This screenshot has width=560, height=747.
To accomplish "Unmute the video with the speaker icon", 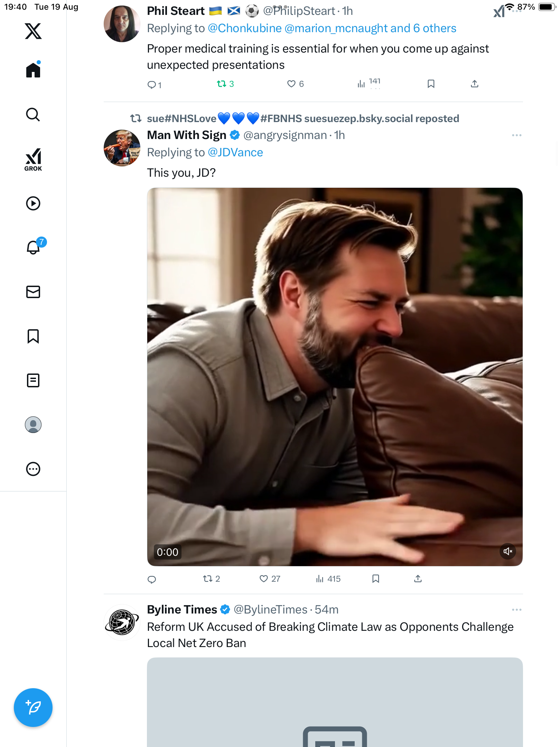I will click(x=507, y=551).
